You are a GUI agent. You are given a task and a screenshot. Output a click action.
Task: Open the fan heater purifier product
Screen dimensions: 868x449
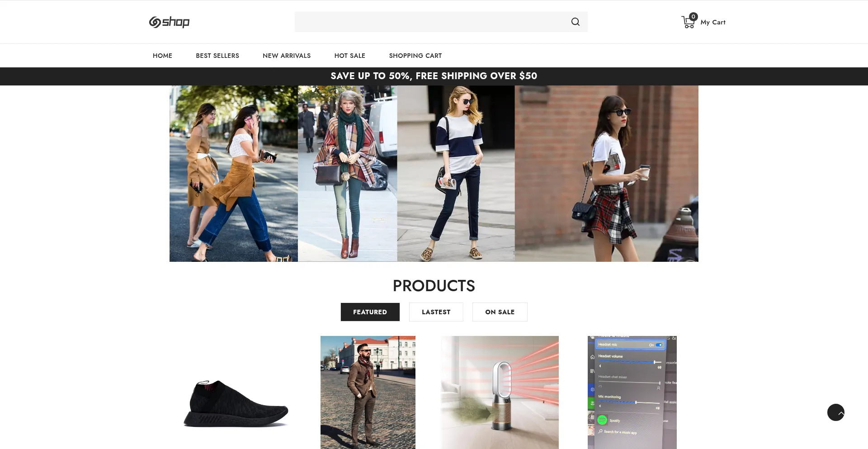tap(500, 392)
